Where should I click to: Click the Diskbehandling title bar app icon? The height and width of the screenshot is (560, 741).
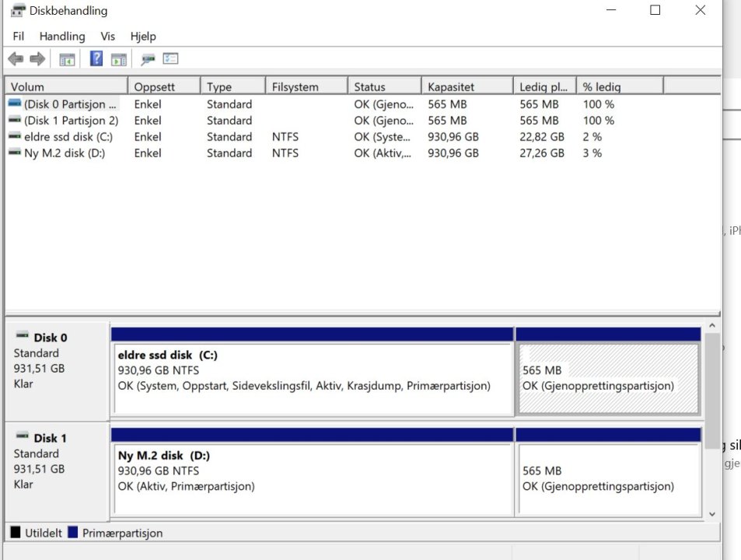[x=17, y=11]
